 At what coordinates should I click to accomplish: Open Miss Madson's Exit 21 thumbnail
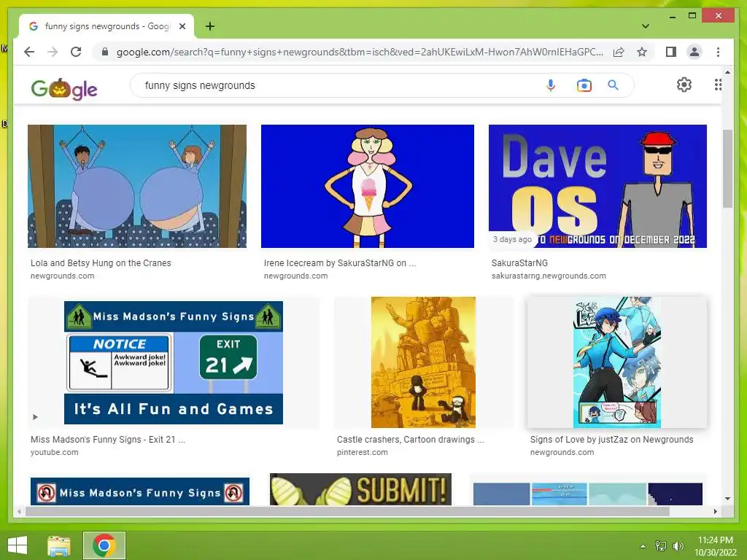(174, 362)
